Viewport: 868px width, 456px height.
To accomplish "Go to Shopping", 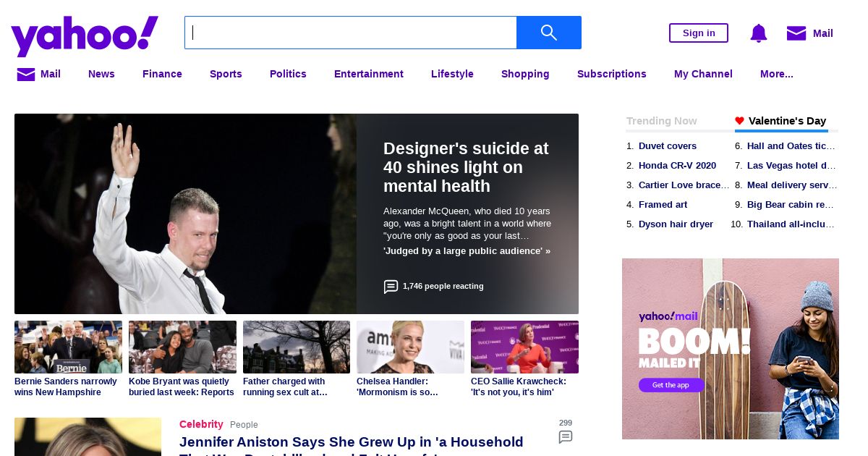I will 525,74.
